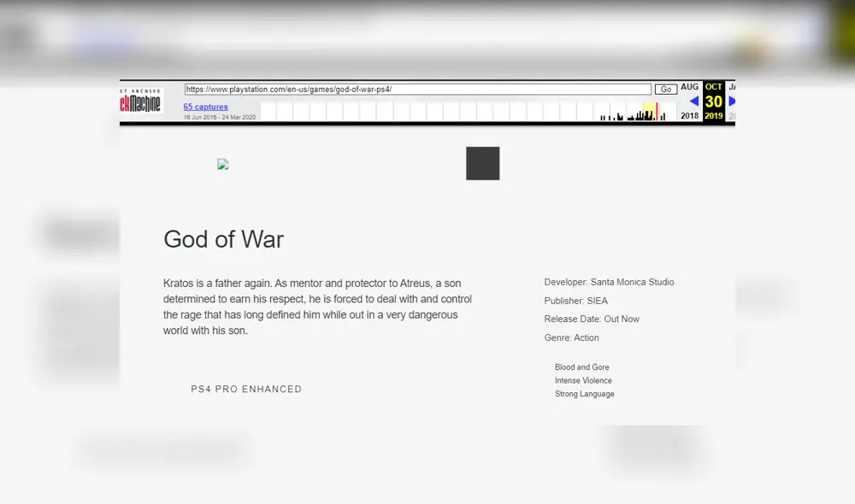This screenshot has width=855, height=504.
Task: Click the capture day number 30
Action: click(x=714, y=102)
